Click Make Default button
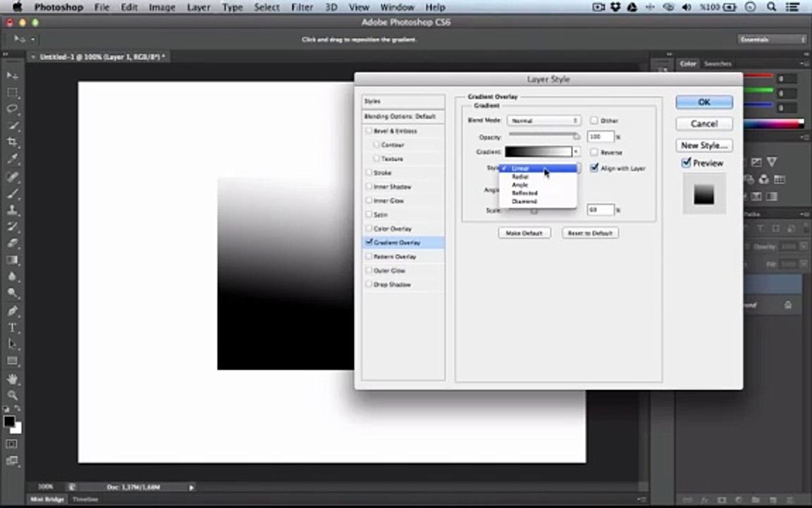The height and width of the screenshot is (508, 812). point(524,234)
